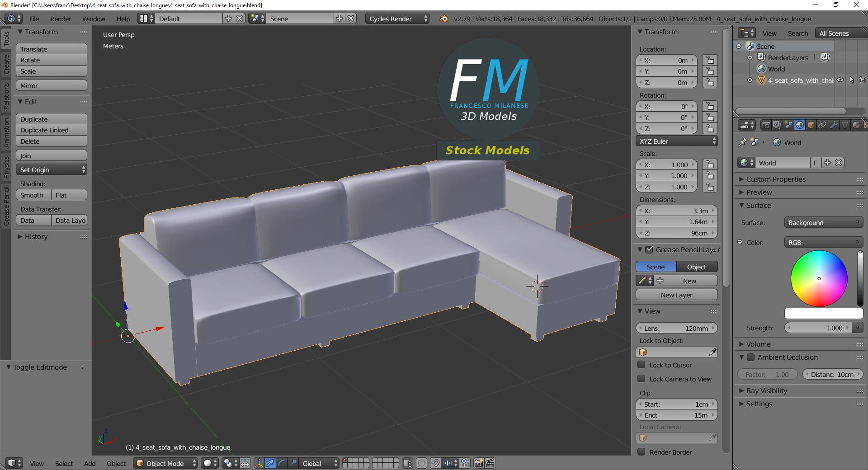The width and height of the screenshot is (868, 470).
Task: Toggle sofa object renderability camera
Action: coord(863,80)
